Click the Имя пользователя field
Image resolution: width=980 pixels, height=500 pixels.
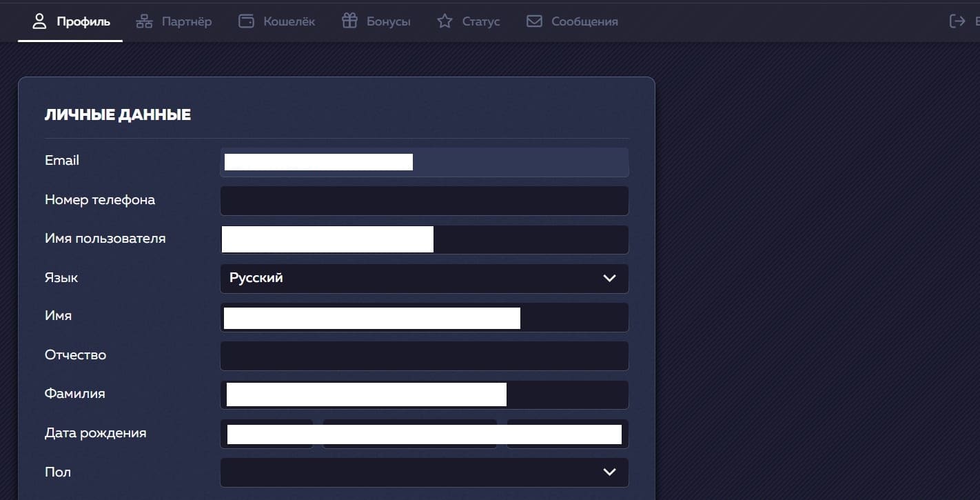[529, 240]
